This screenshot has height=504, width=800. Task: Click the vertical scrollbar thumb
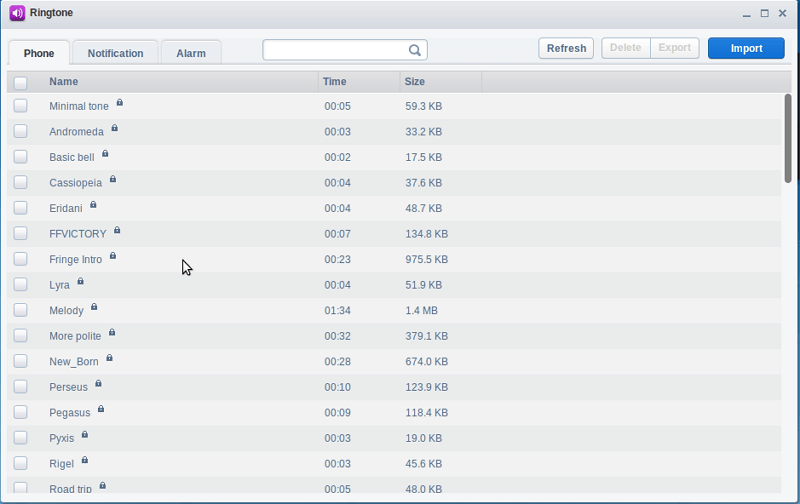pyautogui.click(x=788, y=137)
